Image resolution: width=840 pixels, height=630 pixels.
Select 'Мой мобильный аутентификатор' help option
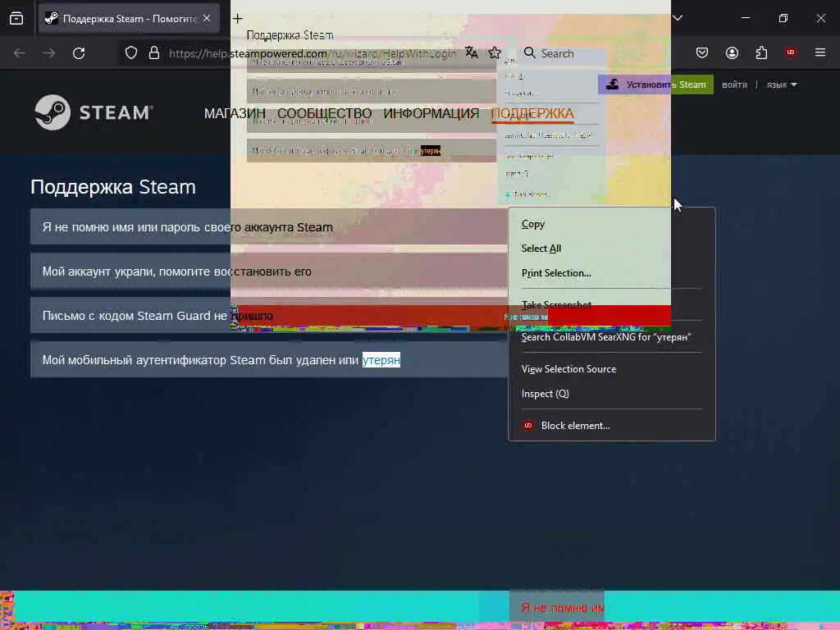(x=269, y=360)
